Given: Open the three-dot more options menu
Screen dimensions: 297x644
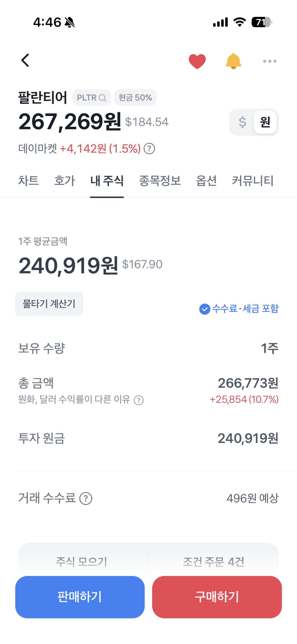Looking at the screenshot, I should tap(270, 61).
